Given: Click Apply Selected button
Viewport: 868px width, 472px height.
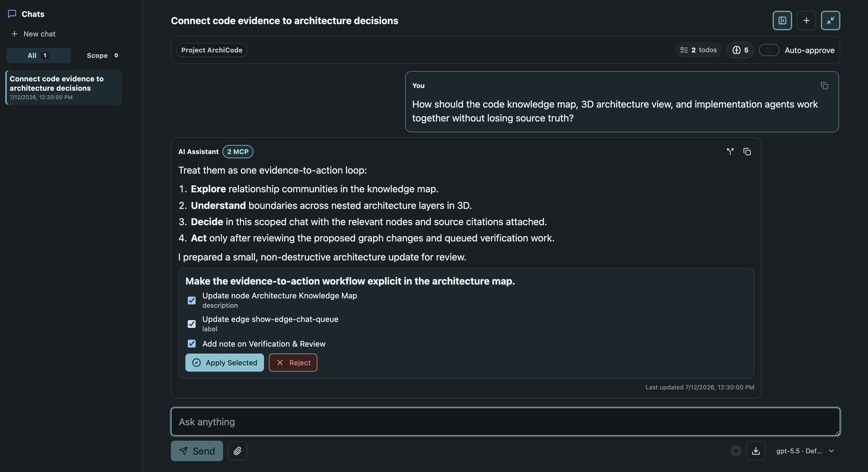Looking at the screenshot, I should [x=225, y=363].
